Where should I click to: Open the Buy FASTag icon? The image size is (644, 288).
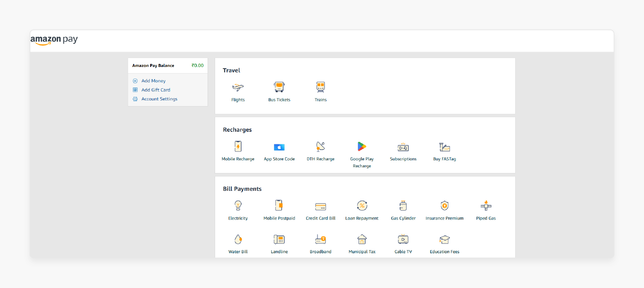445,147
